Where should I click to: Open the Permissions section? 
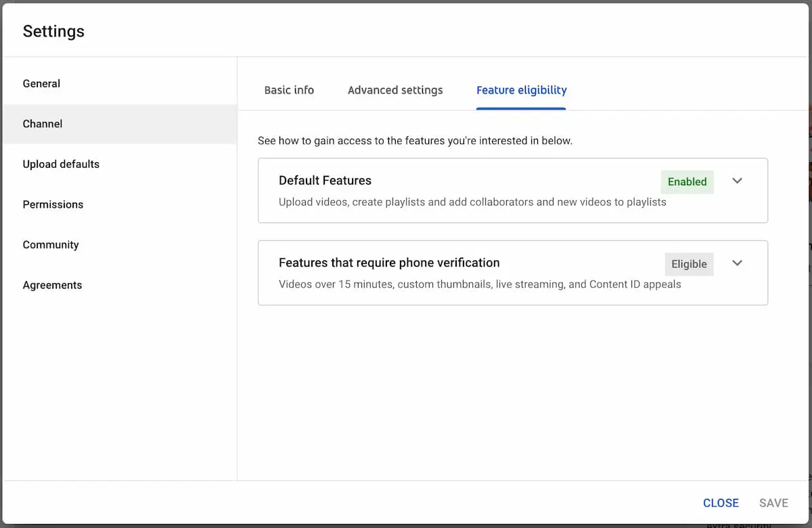(53, 205)
